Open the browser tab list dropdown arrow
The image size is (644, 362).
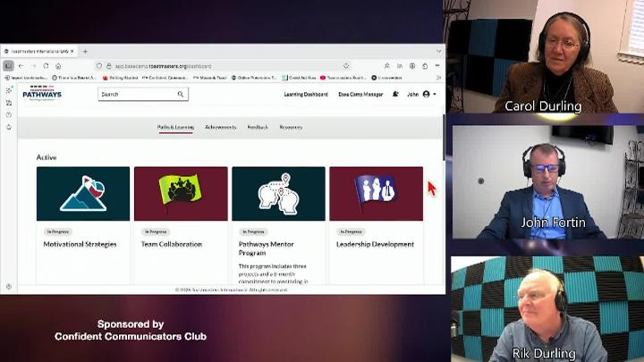438,51
